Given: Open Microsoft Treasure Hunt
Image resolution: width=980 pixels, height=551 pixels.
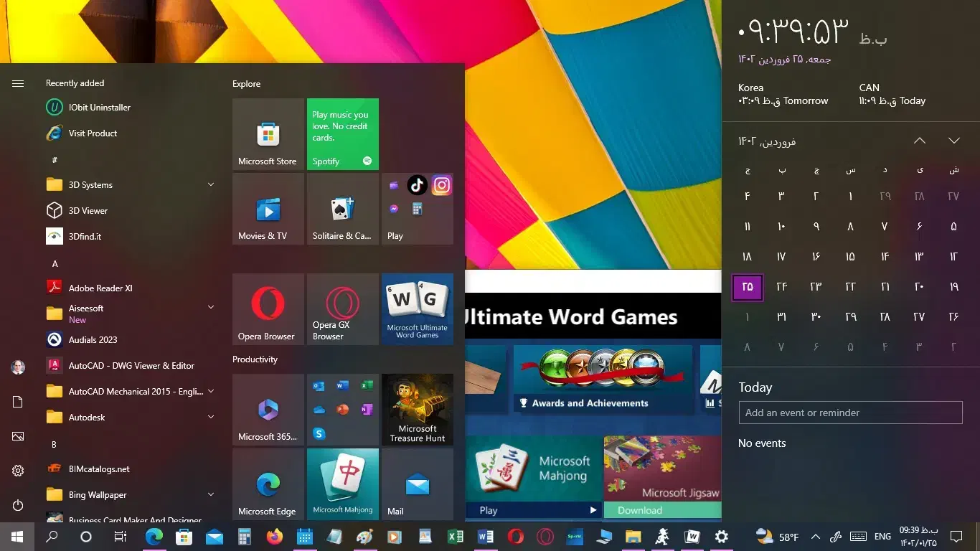Looking at the screenshot, I should tap(417, 410).
